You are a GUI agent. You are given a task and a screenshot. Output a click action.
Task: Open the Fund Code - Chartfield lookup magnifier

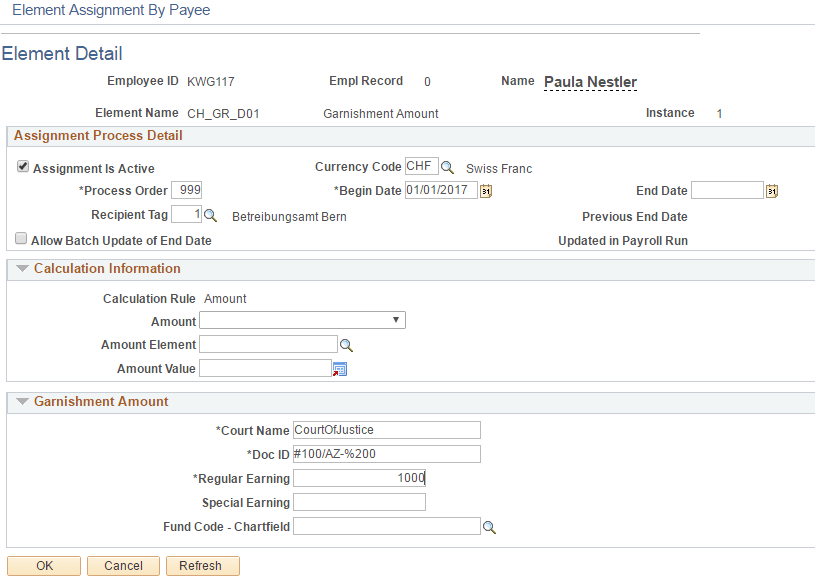pyautogui.click(x=489, y=526)
